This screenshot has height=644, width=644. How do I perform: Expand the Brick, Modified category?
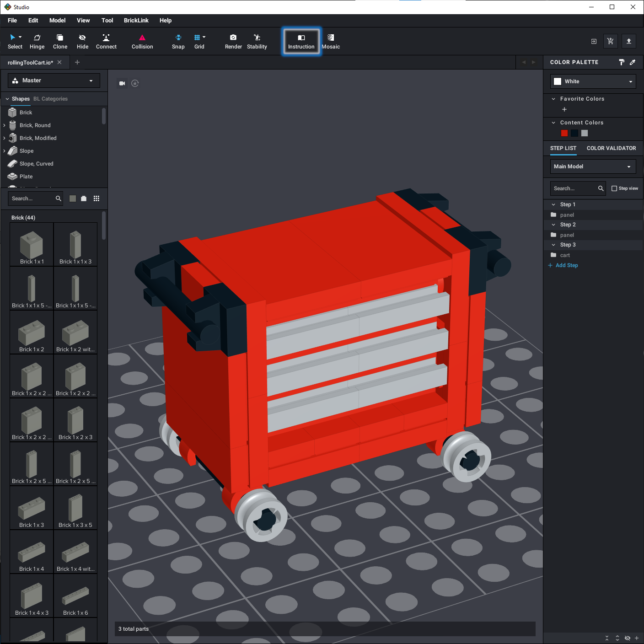pyautogui.click(x=5, y=138)
